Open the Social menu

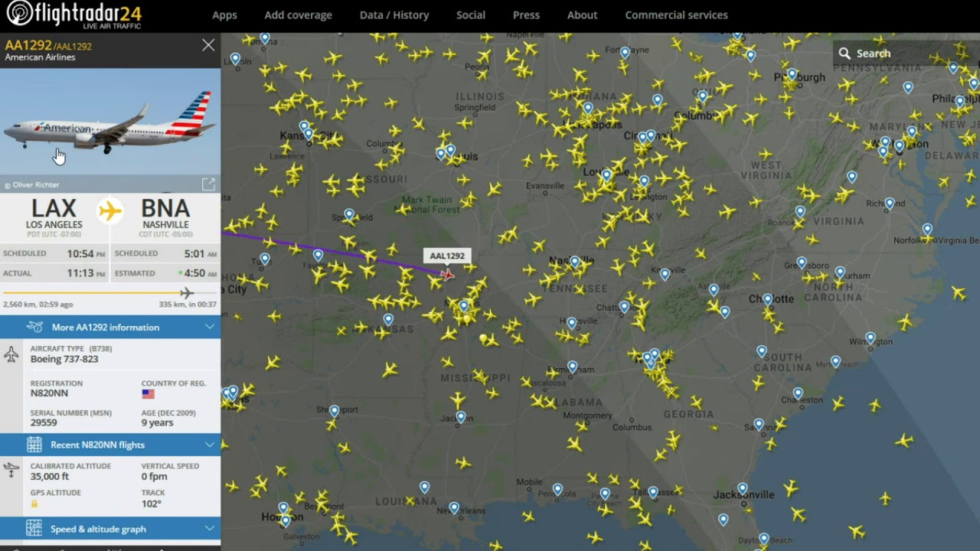(x=470, y=15)
